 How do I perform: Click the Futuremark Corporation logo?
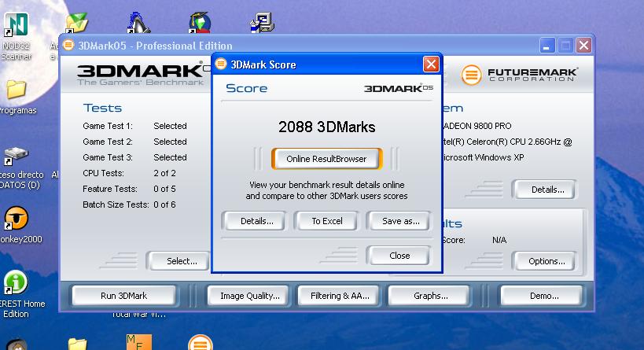[x=520, y=75]
